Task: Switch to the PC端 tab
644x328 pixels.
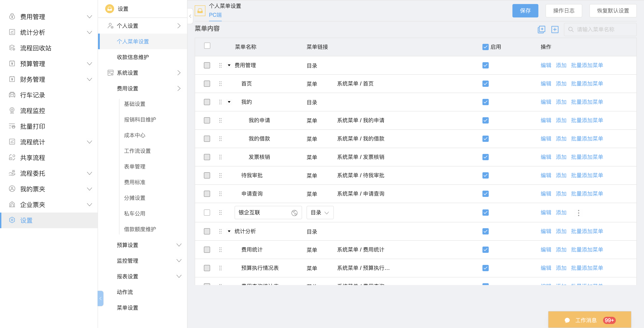Action: pos(215,15)
